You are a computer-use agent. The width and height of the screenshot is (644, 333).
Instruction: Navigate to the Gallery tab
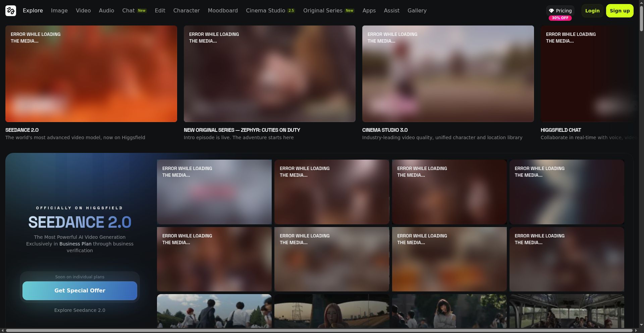click(417, 11)
